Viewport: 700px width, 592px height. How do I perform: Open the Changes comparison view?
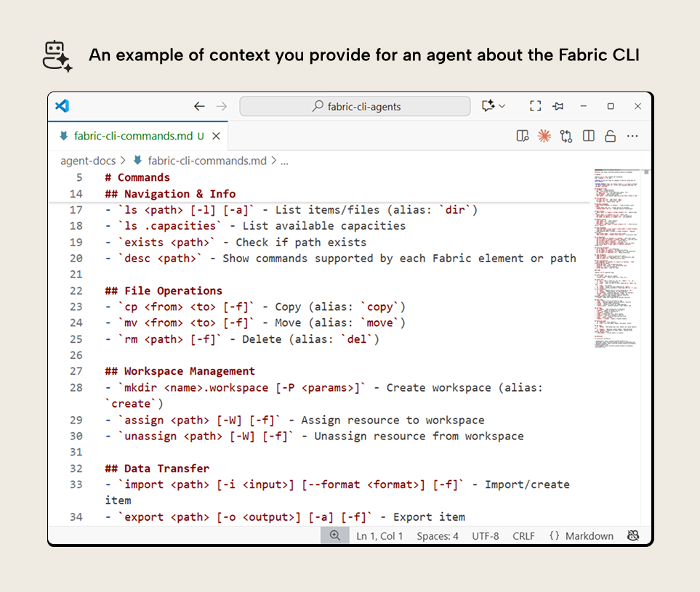566,136
